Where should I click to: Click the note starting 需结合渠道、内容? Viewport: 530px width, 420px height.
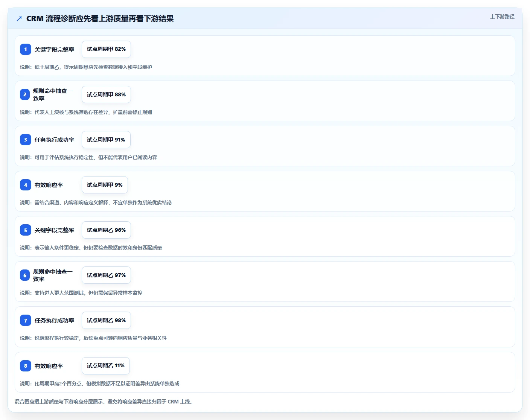(x=96, y=202)
